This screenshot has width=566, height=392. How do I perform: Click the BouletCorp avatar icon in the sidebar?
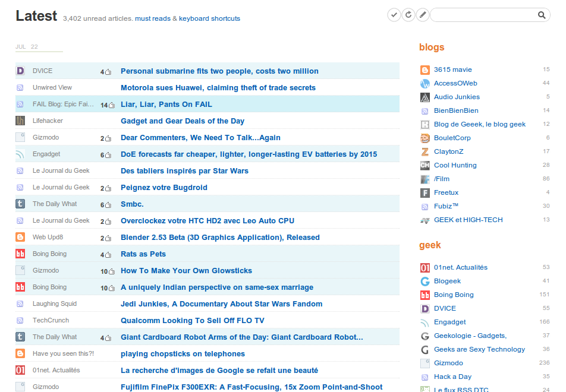pyautogui.click(x=425, y=138)
